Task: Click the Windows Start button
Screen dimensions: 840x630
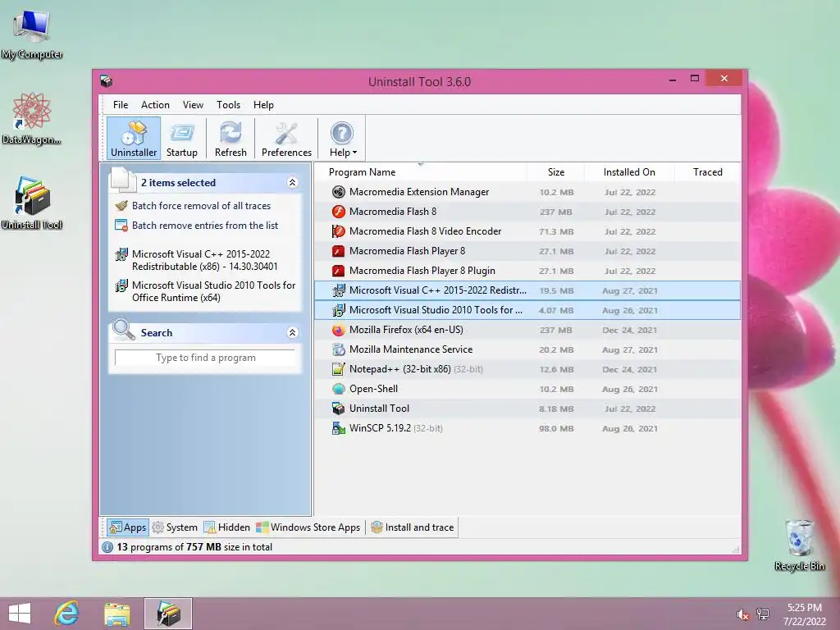Action: [20, 614]
